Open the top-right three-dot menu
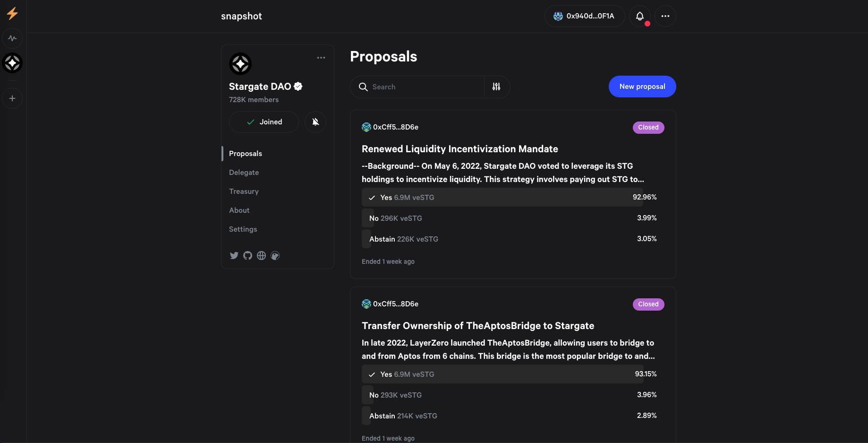The height and width of the screenshot is (443, 868). point(665,16)
